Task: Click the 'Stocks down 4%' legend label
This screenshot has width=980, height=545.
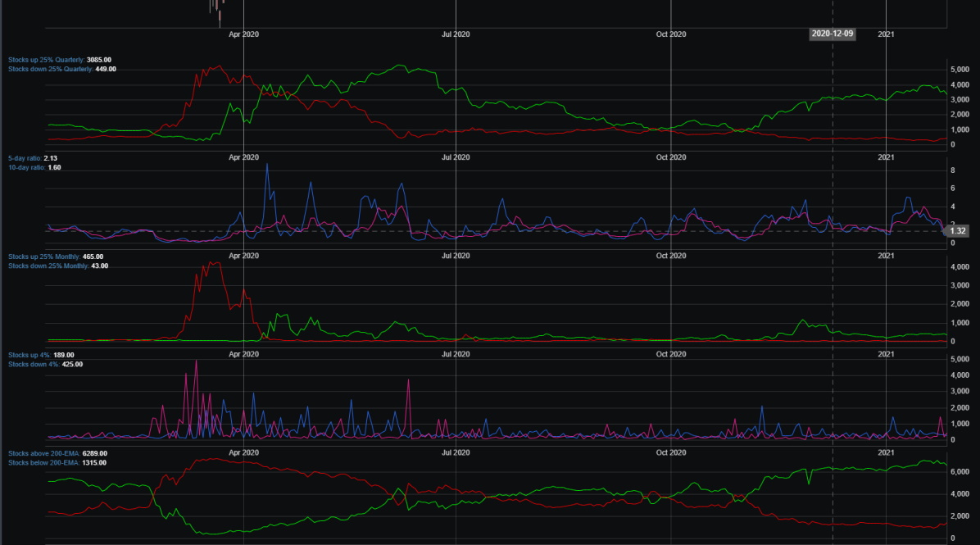Action: pyautogui.click(x=34, y=364)
